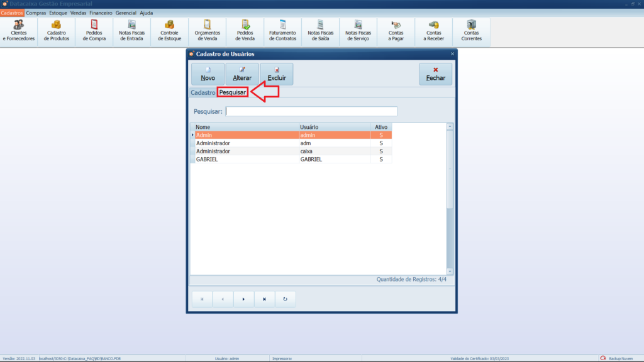This screenshot has height=362, width=644.
Task: Open Controle de Estoque module
Action: (170, 31)
